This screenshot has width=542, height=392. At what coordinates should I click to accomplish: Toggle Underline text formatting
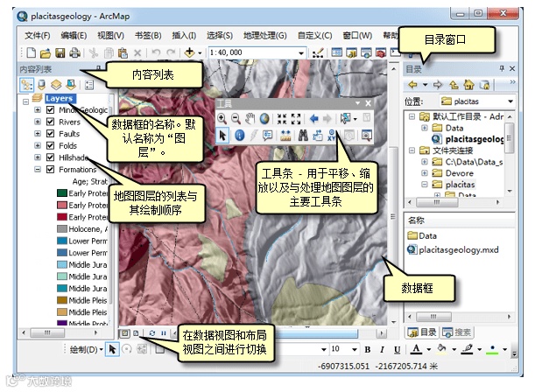(398, 350)
